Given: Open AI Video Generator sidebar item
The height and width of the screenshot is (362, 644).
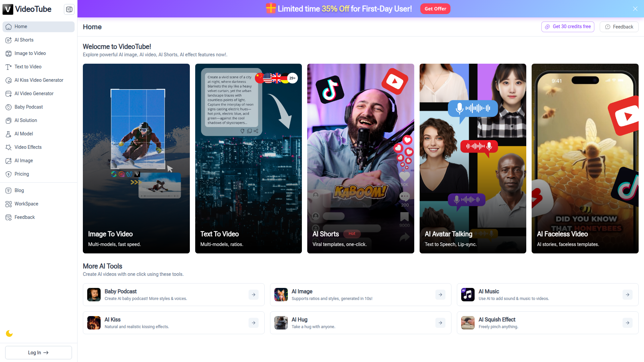Looking at the screenshot, I should coord(39,94).
